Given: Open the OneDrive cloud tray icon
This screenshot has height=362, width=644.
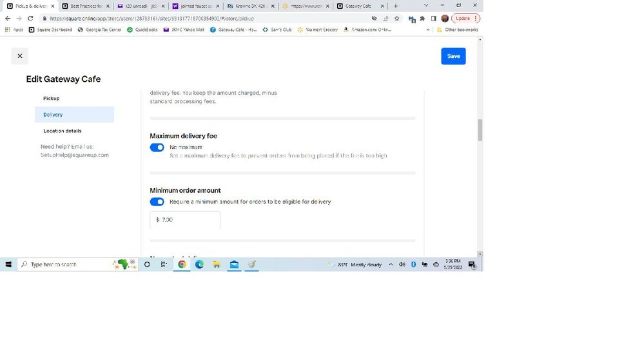Looking at the screenshot, I should coord(436,265).
